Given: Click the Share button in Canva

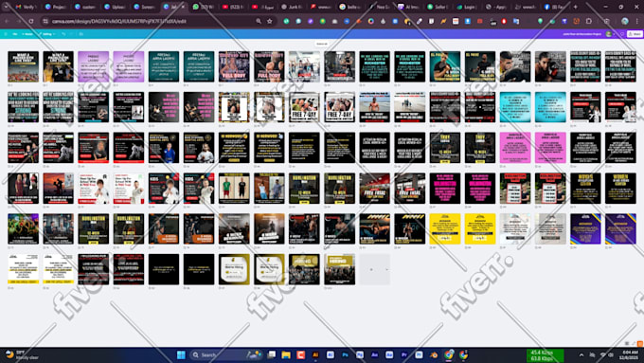Looking at the screenshot, I should point(635,34).
